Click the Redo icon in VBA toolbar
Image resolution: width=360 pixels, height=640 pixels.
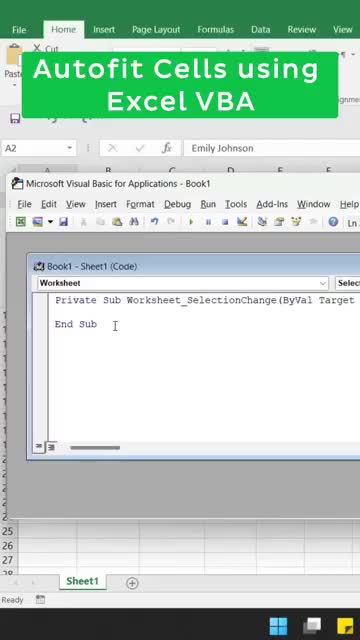pos(171,222)
